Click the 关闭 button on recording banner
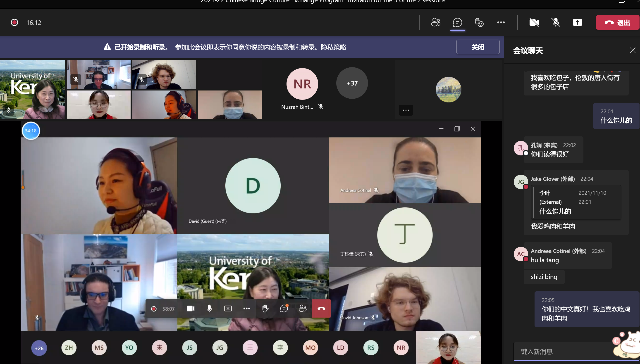 click(478, 47)
